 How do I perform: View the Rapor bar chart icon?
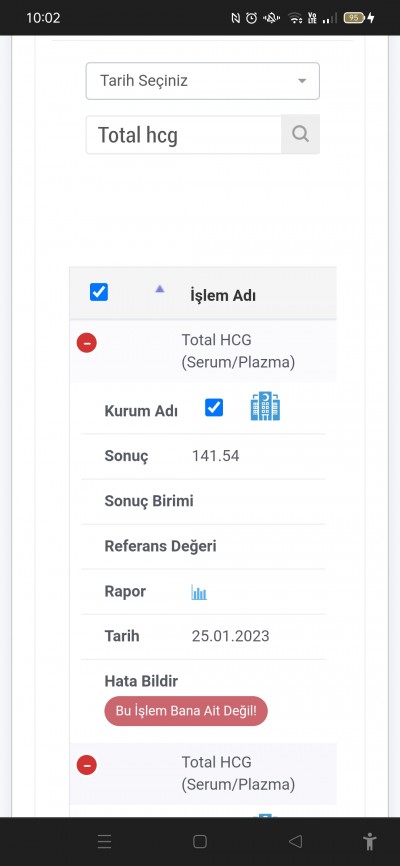[199, 593]
